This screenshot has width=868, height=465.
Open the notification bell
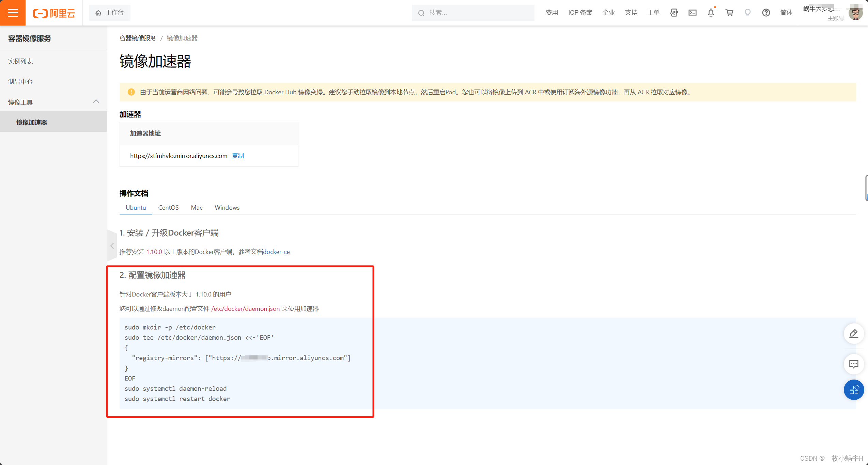(x=711, y=13)
